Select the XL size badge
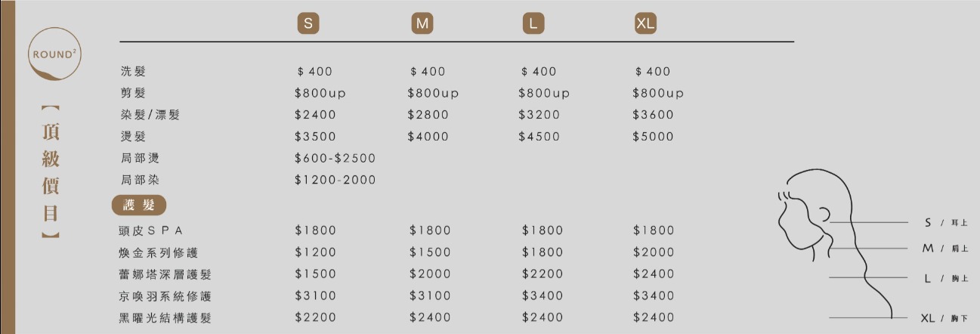Screen dimensions: 980x334 (x=645, y=23)
